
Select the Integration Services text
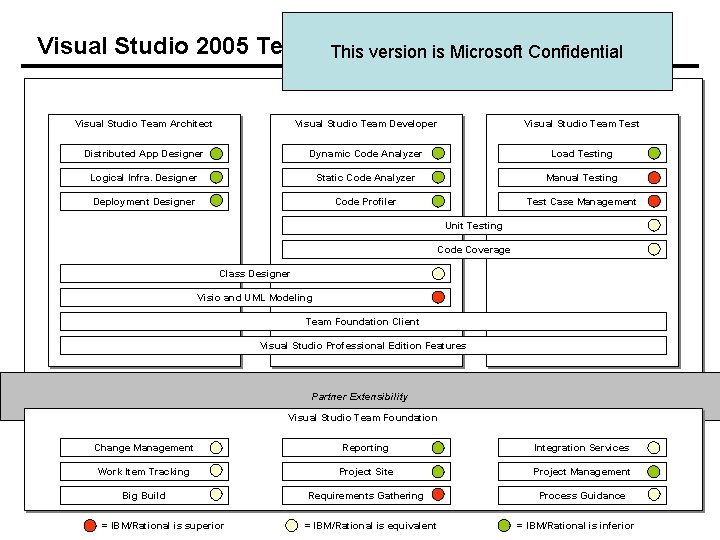point(581,448)
